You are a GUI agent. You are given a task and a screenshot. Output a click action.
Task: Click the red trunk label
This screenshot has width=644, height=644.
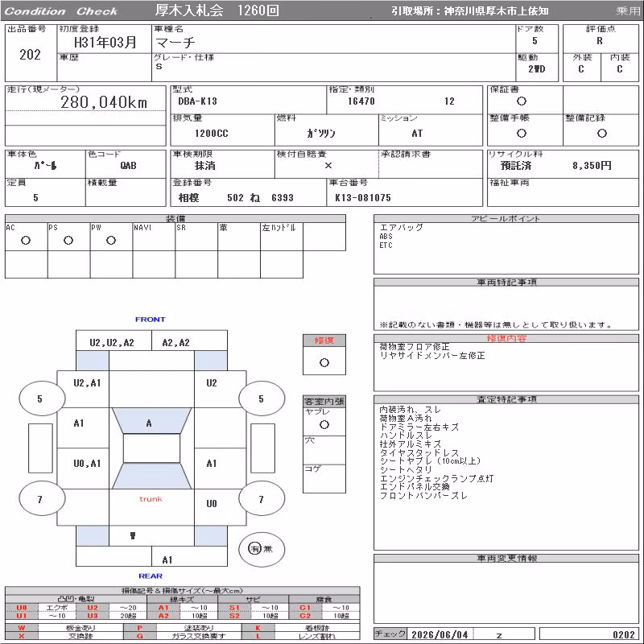[x=151, y=499]
